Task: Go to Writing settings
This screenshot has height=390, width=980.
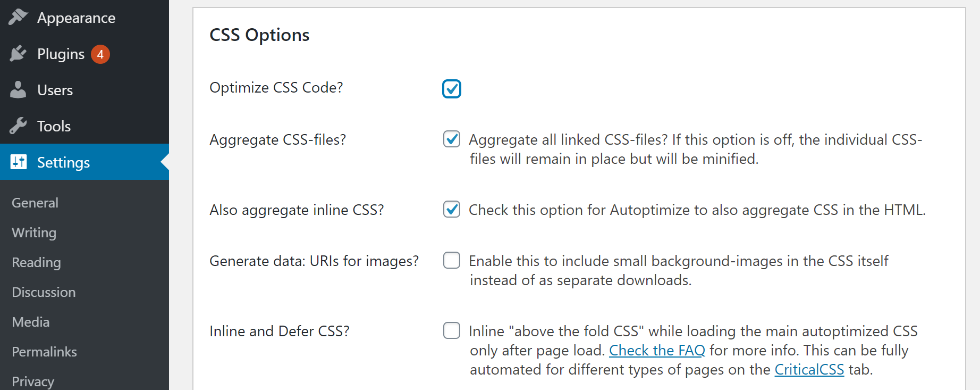Action: pos(34,233)
